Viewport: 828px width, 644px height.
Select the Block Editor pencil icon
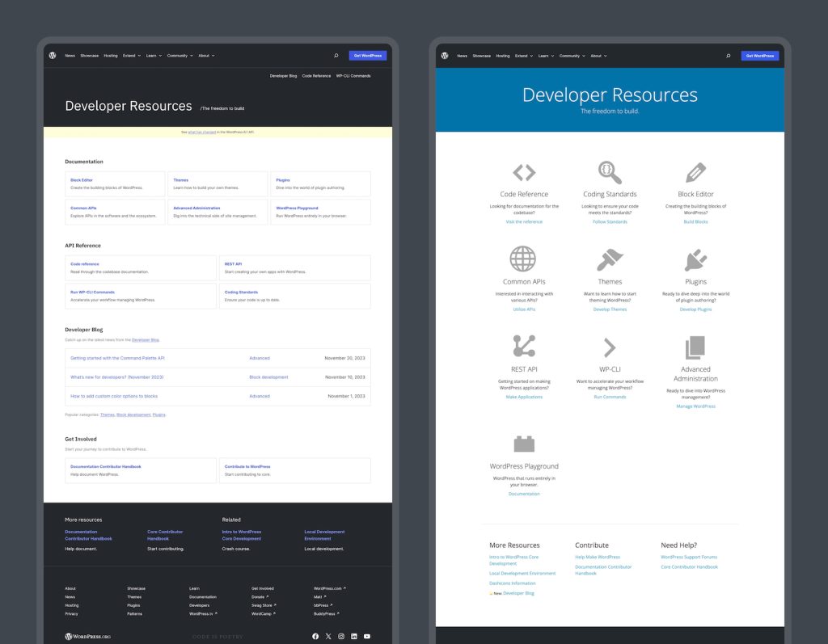pyautogui.click(x=695, y=172)
